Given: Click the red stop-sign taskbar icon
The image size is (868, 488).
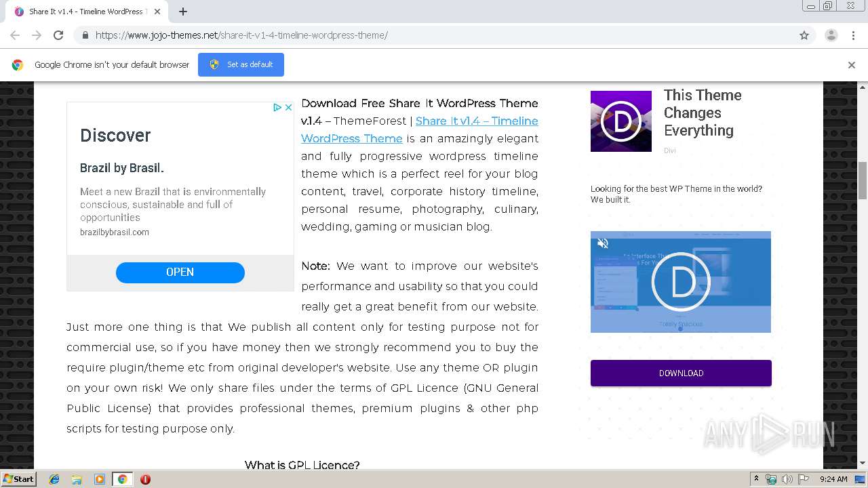Looking at the screenshot, I should point(145,479).
